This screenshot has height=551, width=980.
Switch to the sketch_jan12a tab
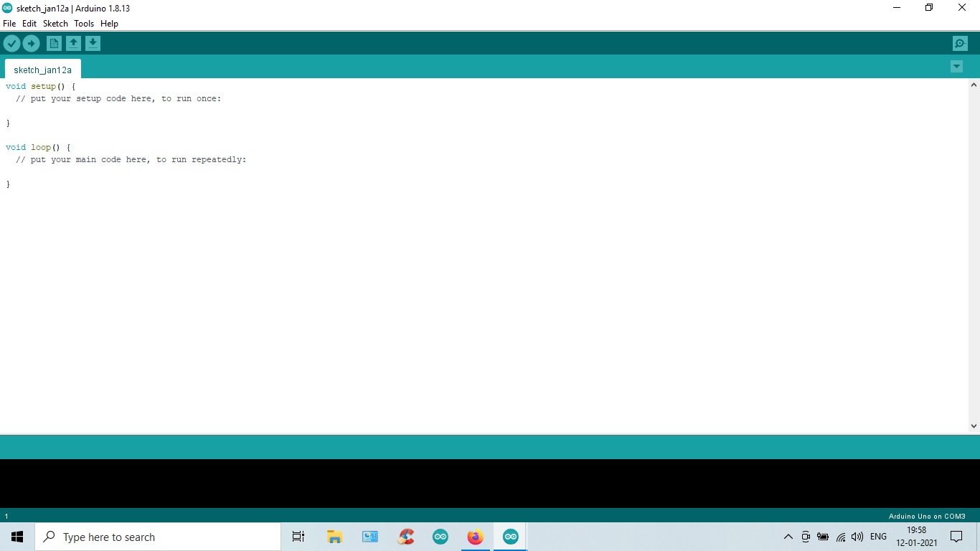pos(42,70)
